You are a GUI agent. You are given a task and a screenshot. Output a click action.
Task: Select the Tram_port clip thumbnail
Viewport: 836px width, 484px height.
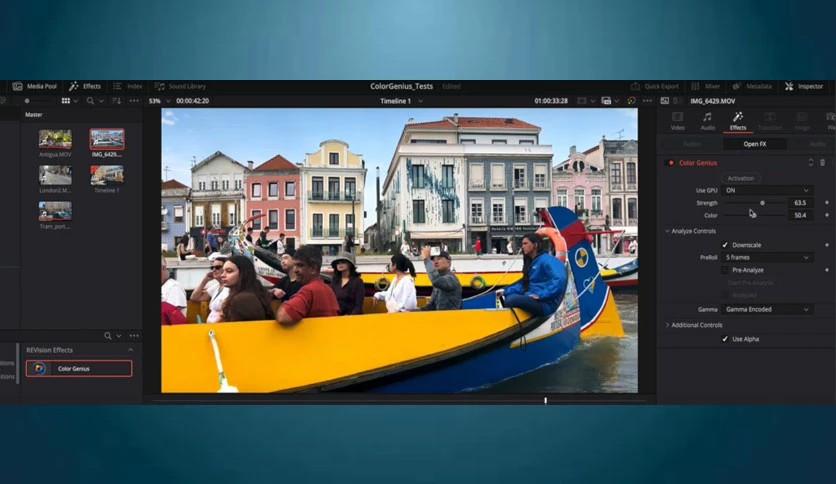[x=55, y=211]
